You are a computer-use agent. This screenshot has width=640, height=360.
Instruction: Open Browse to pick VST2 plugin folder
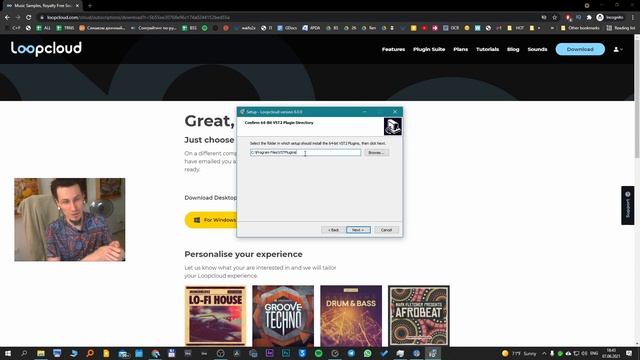[x=376, y=152]
